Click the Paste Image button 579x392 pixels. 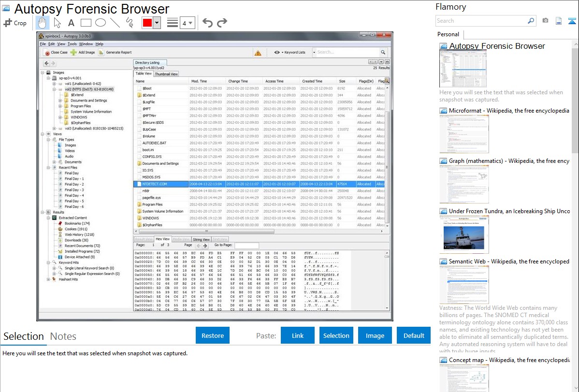coord(375,335)
